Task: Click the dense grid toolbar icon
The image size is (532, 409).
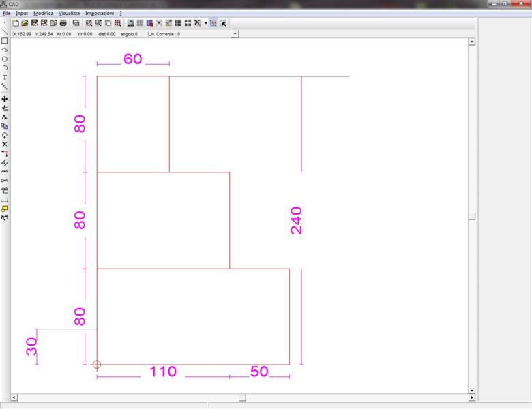Action: [178, 23]
